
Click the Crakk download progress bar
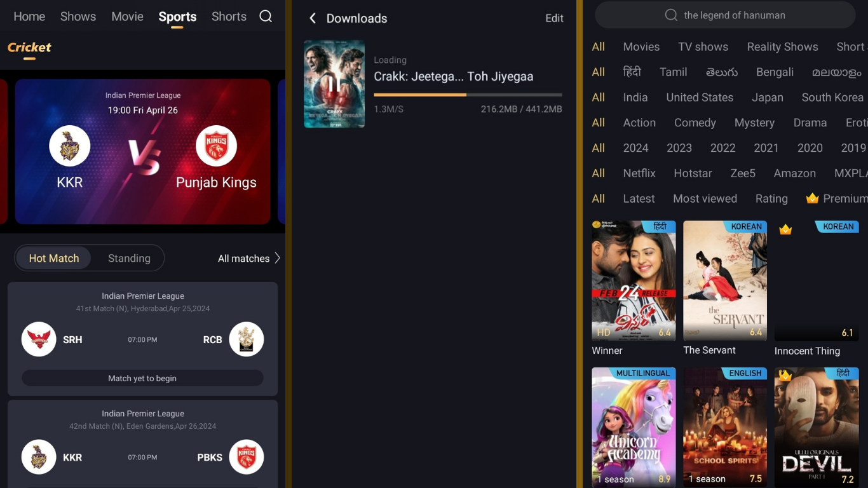[468, 95]
